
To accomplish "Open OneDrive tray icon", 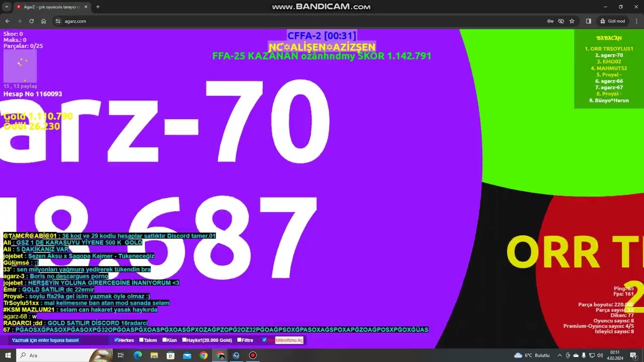I will 576,355.
